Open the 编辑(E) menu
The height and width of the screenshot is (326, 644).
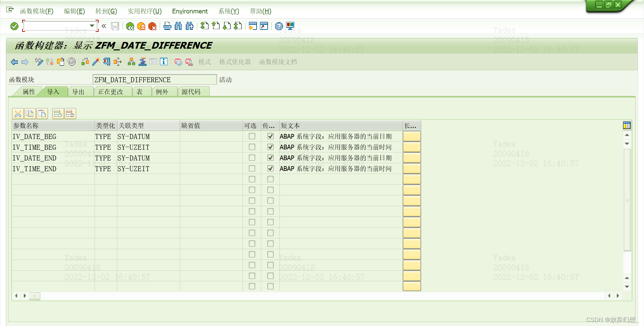(74, 11)
